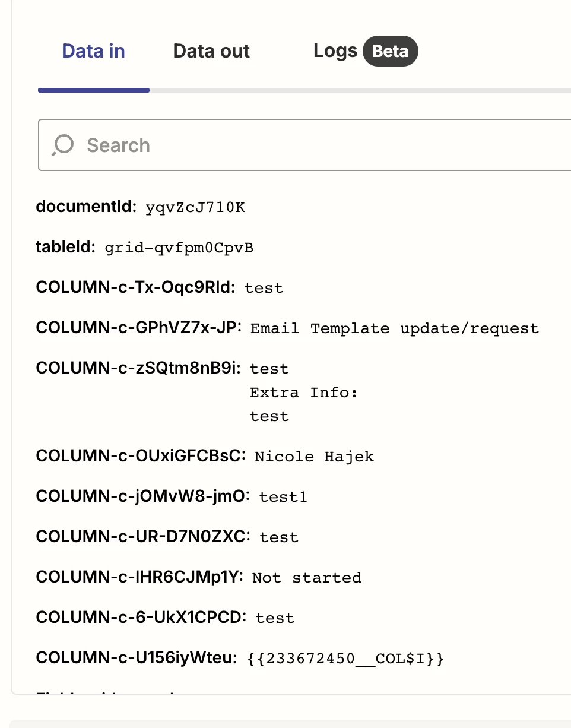Viewport: 571px width, 728px height.
Task: Click the documentId field label
Action: [x=87, y=207]
